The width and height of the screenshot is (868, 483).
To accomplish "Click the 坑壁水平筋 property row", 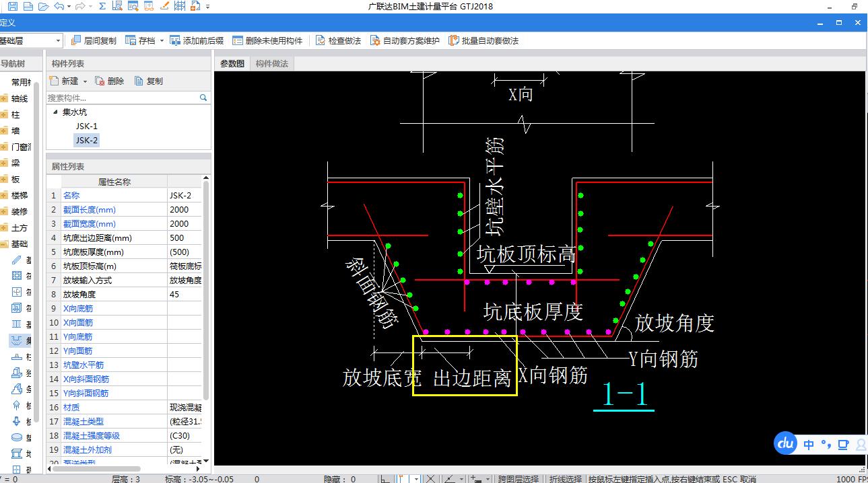I will click(x=124, y=365).
